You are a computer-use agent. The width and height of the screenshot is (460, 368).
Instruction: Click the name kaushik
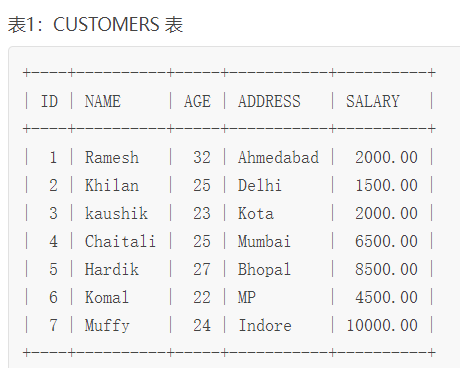tap(116, 213)
